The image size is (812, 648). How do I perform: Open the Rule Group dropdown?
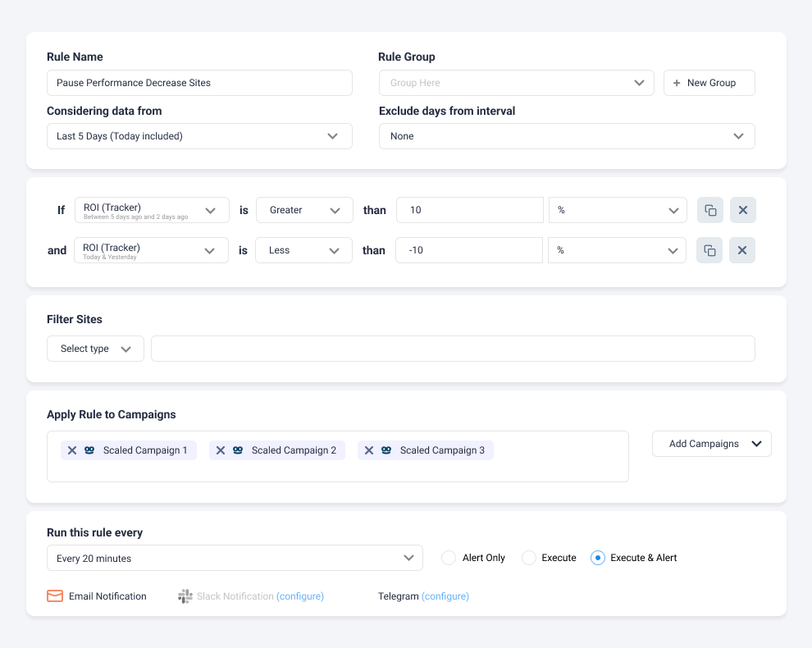(x=516, y=83)
